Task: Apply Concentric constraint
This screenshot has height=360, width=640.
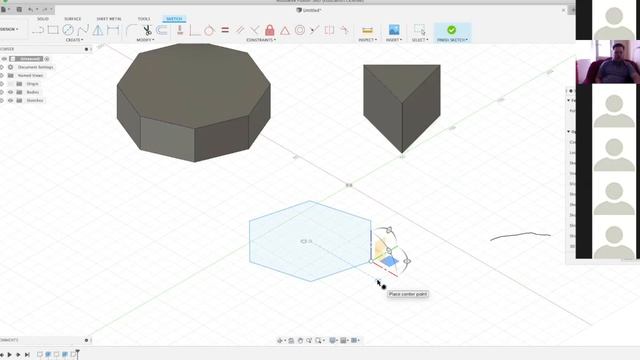Action: pyautogui.click(x=300, y=30)
